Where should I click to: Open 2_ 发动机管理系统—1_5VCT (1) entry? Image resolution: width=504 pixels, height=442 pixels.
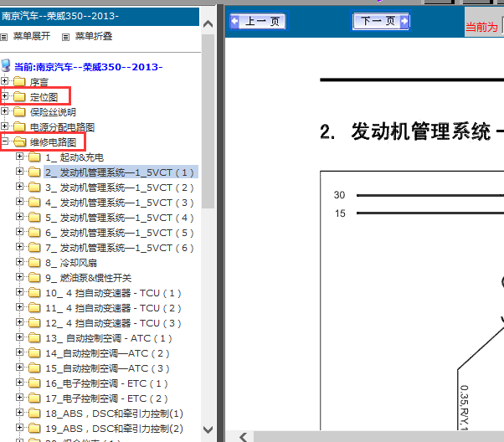point(120,172)
